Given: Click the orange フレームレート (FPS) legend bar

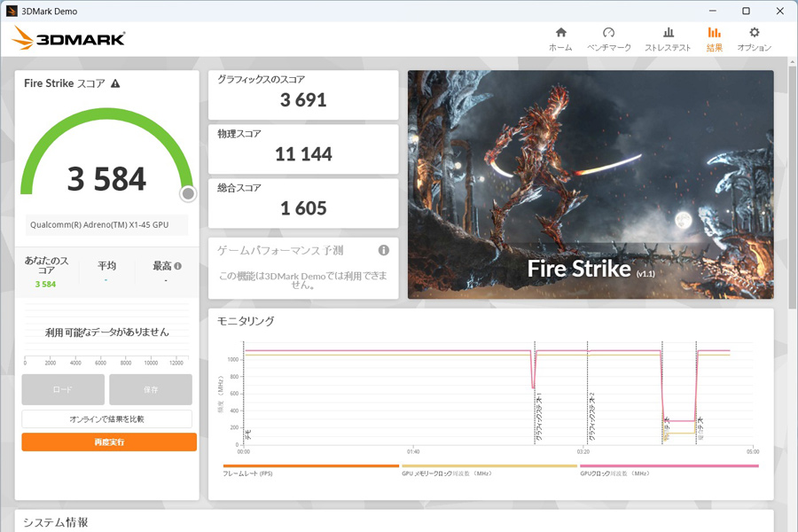Looking at the screenshot, I should click(311, 465).
